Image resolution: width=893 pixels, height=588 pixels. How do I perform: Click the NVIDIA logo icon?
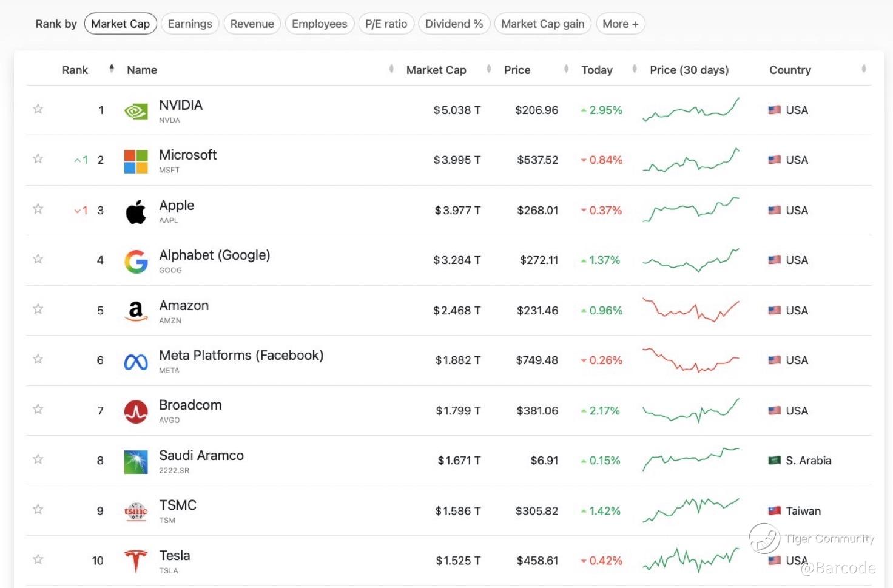[136, 111]
